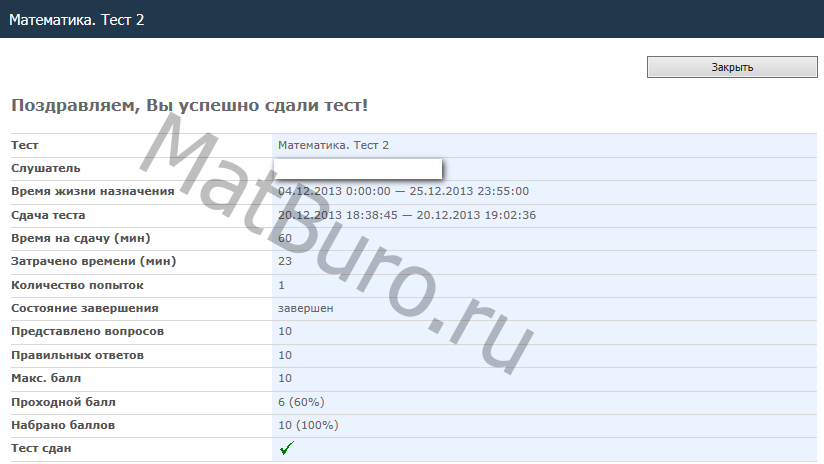Click the Поздравляем success heading
The height and width of the screenshot is (464, 824).
tap(189, 105)
